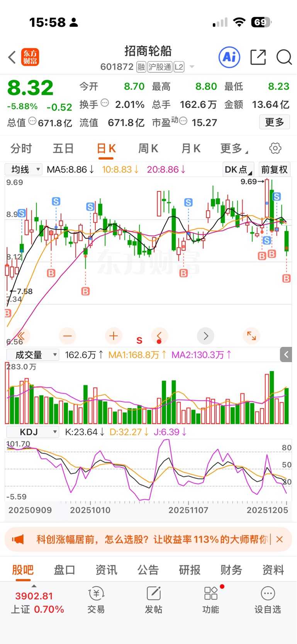Open 公告 tab
The image size is (297, 644).
pos(148,570)
